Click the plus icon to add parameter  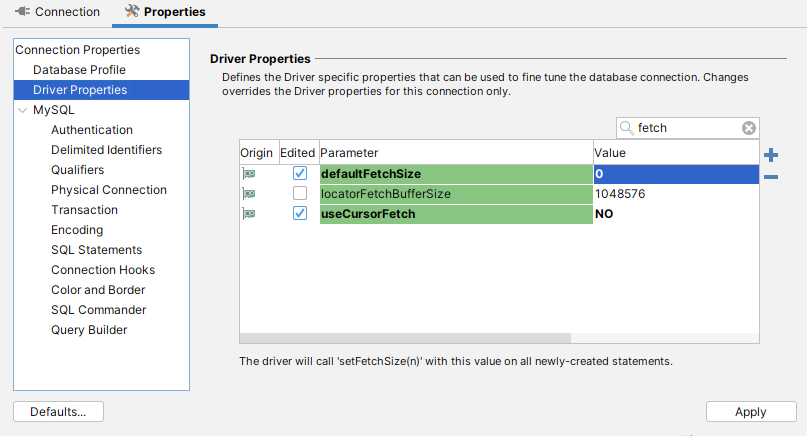(x=771, y=155)
